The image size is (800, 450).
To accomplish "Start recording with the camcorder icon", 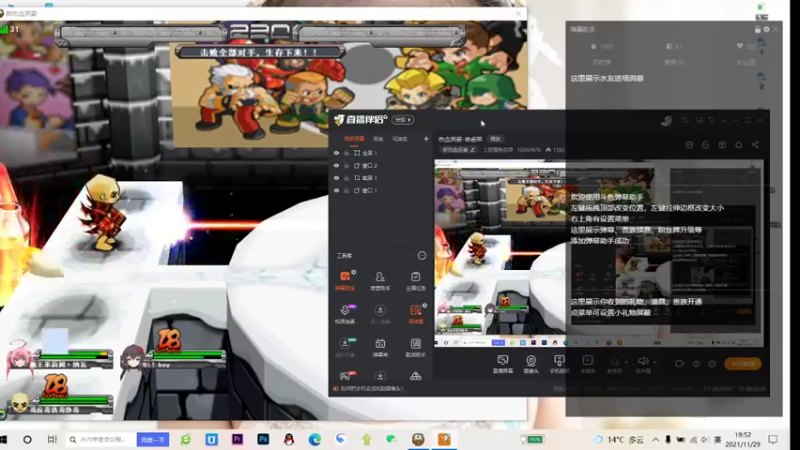I will tap(680, 364).
